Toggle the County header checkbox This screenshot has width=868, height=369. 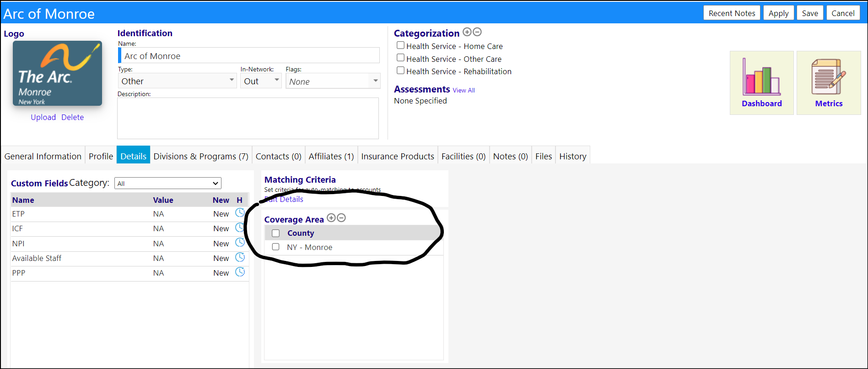click(275, 233)
